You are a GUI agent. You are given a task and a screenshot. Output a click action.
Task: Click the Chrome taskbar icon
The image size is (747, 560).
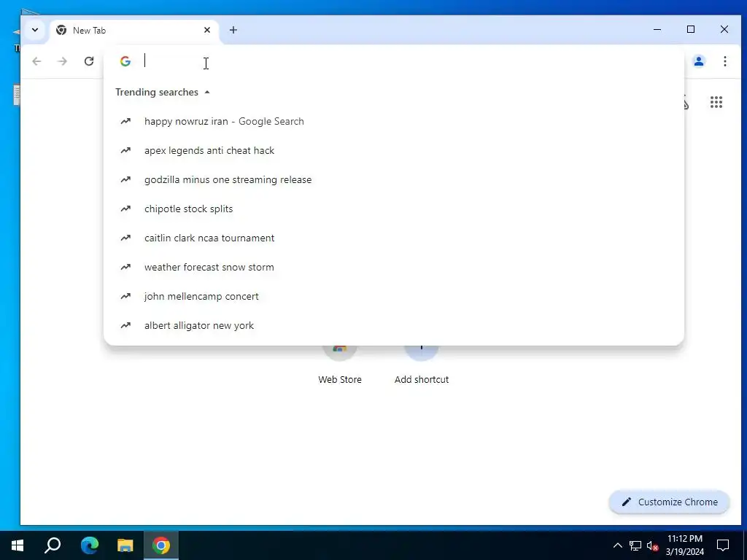(161, 545)
